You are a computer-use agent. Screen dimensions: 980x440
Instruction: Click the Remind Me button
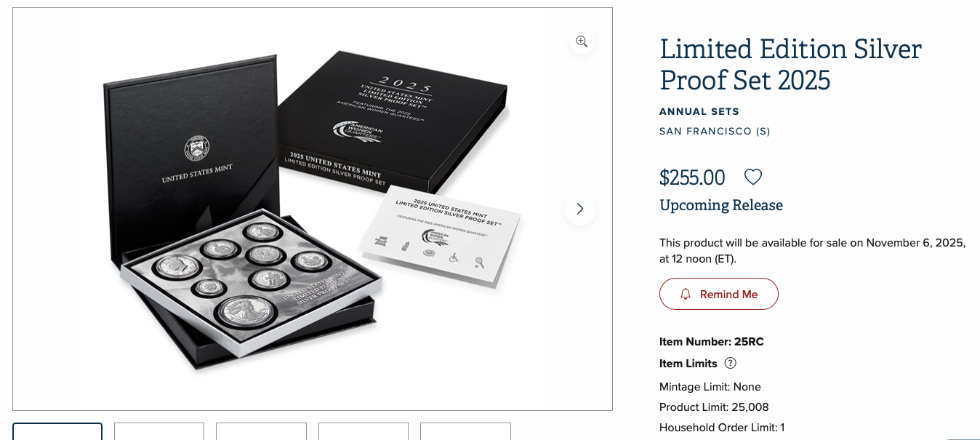click(719, 294)
